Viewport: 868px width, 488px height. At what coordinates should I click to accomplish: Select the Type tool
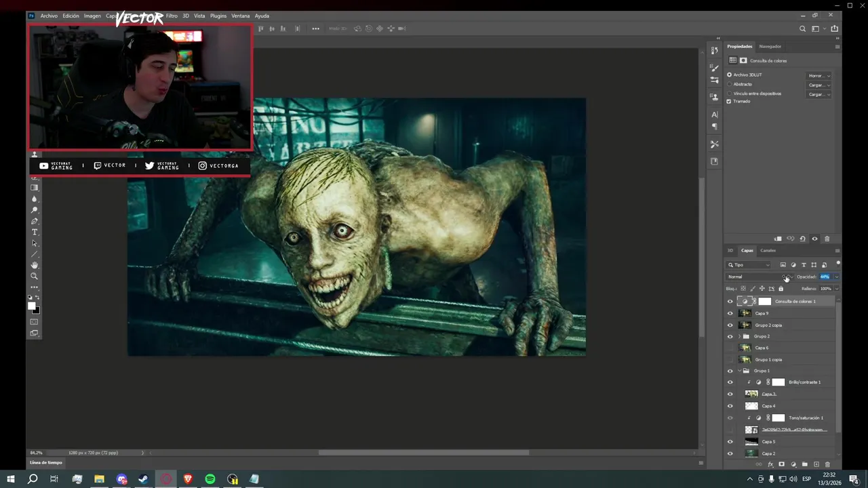[35, 232]
